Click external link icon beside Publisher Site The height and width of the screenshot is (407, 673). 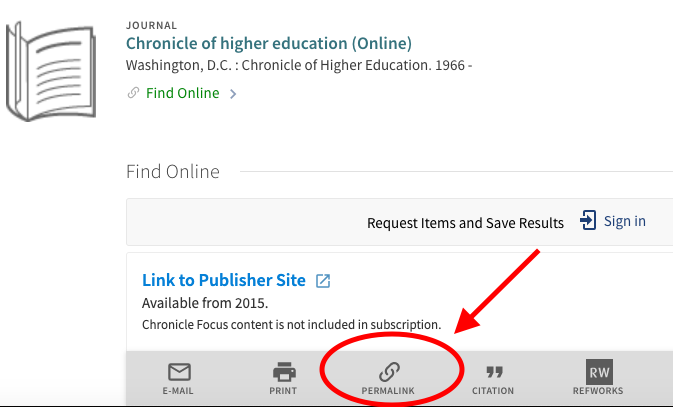pyautogui.click(x=323, y=281)
